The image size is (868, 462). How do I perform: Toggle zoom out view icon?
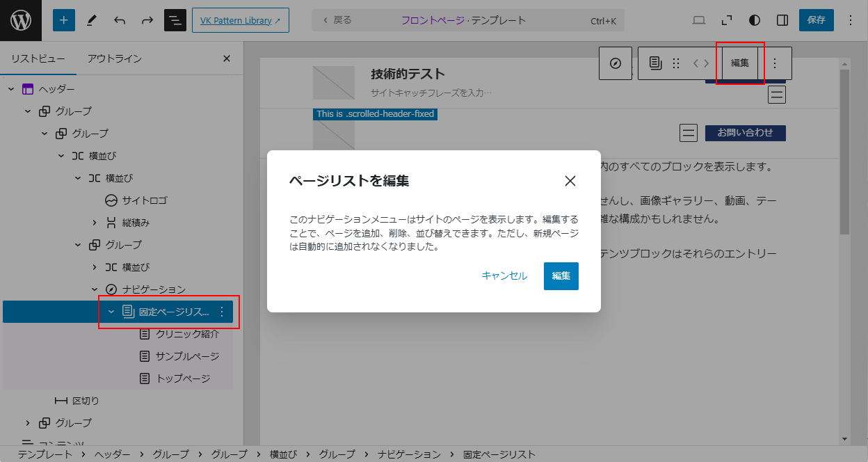click(x=727, y=20)
